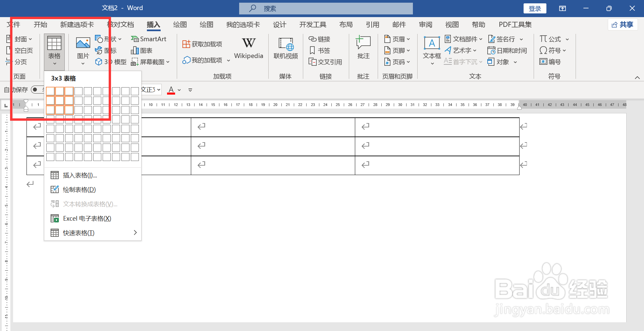
Task: Insert a Text Box (文本框)
Action: 432,51
